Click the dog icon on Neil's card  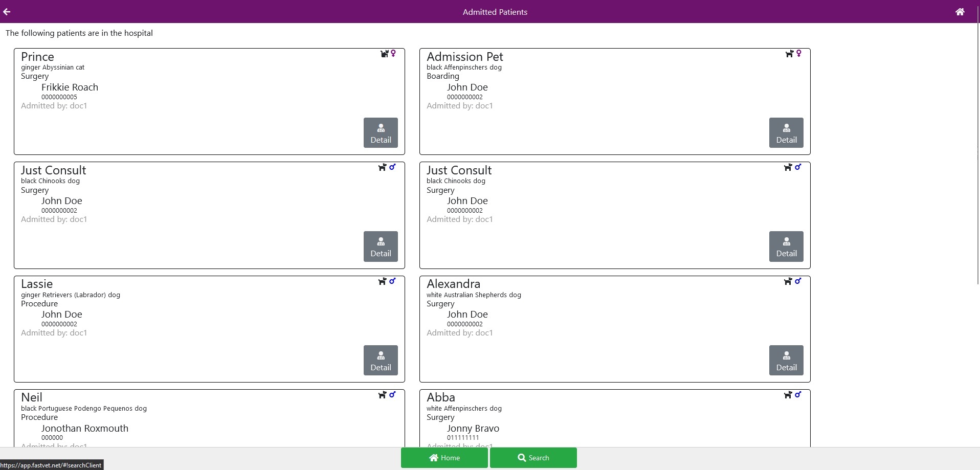382,395
